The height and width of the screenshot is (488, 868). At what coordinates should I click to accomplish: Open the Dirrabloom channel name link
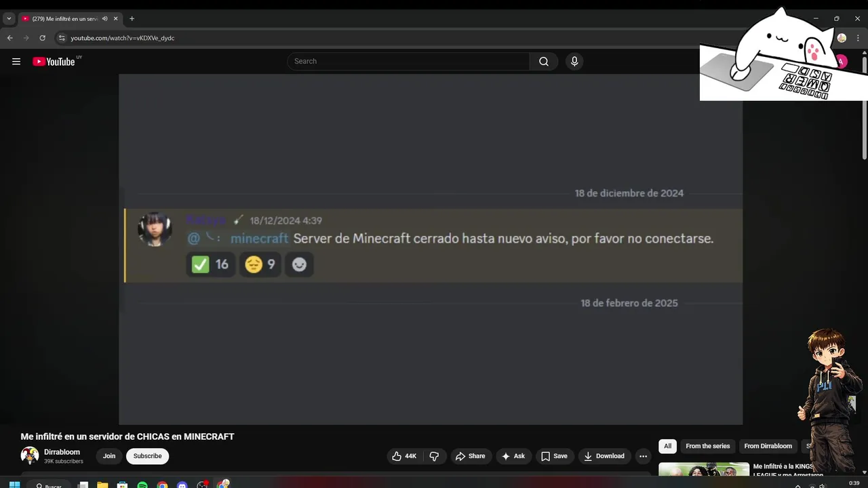62,452
